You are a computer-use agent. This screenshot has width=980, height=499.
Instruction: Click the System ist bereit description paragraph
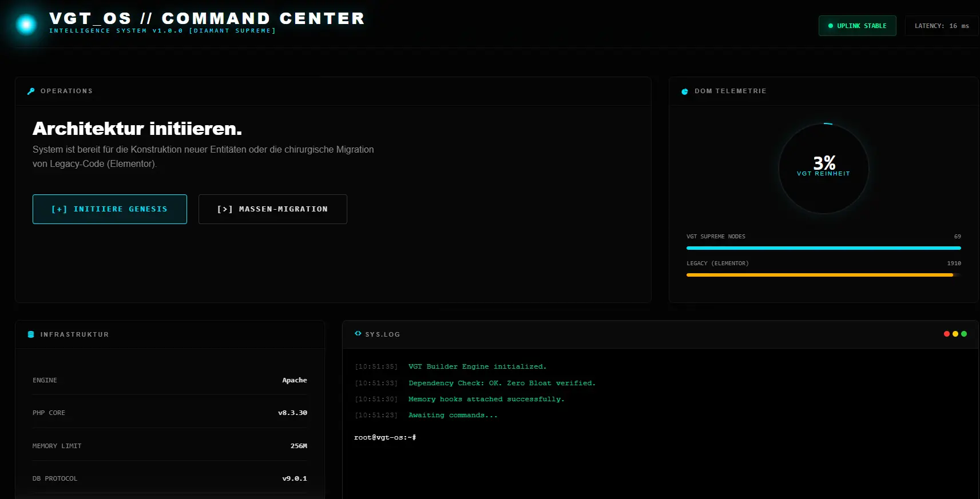(x=203, y=157)
